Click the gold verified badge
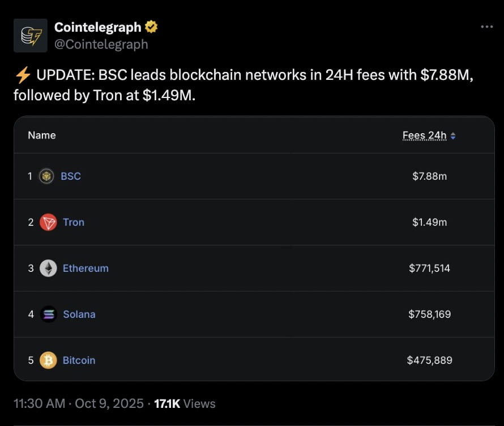 pyautogui.click(x=152, y=26)
